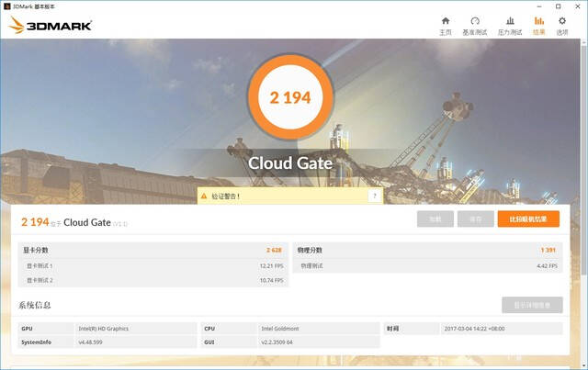588x370 pixels.
Task: Click the Graphics test 2 row label
Action: 40,280
